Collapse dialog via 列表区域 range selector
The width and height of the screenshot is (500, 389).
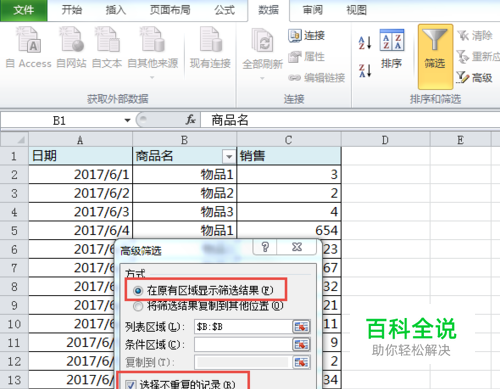coord(301,327)
